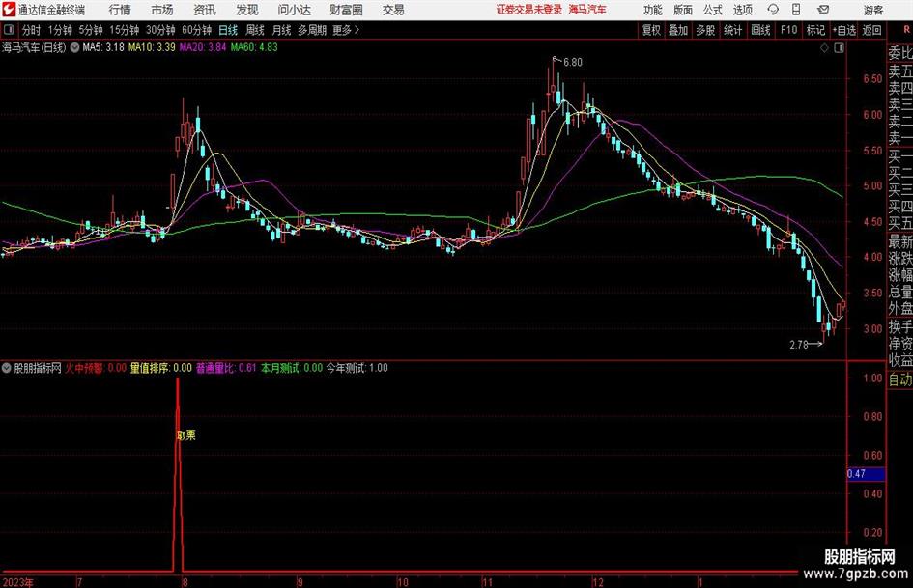
Task: Open the 功能 menu
Action: click(653, 10)
